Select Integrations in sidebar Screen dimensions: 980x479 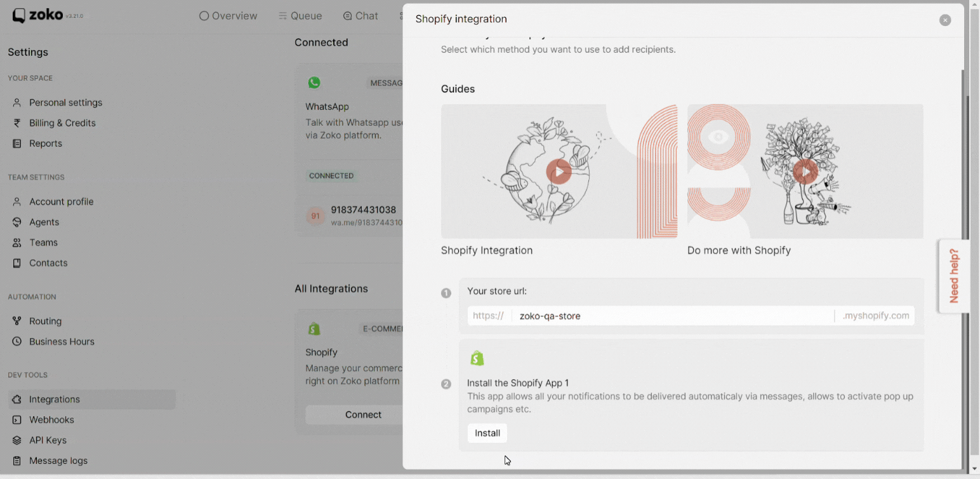91,399
